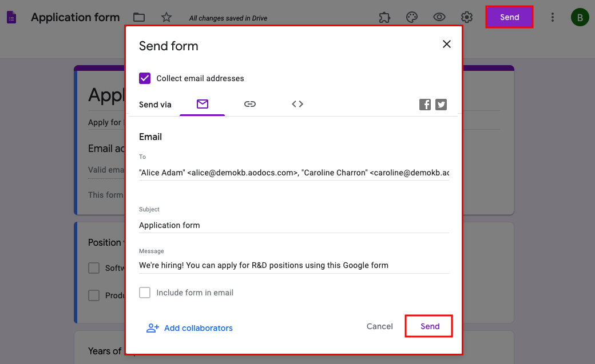Open Add collaborators link
This screenshot has height=364, width=595.
click(x=190, y=328)
